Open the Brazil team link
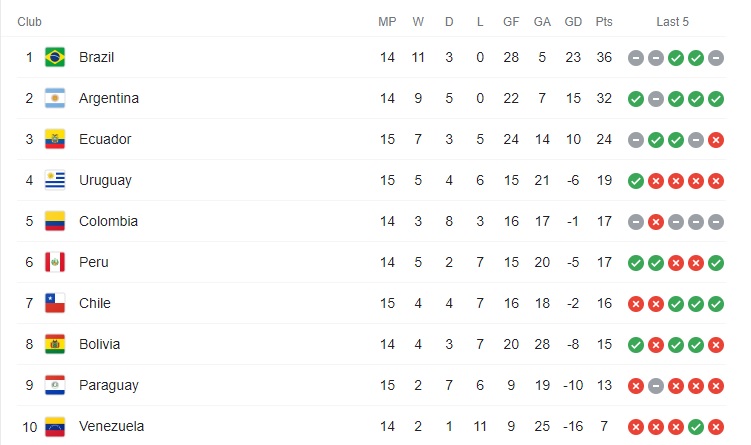Screen dimensions: 751x445 pos(97,58)
